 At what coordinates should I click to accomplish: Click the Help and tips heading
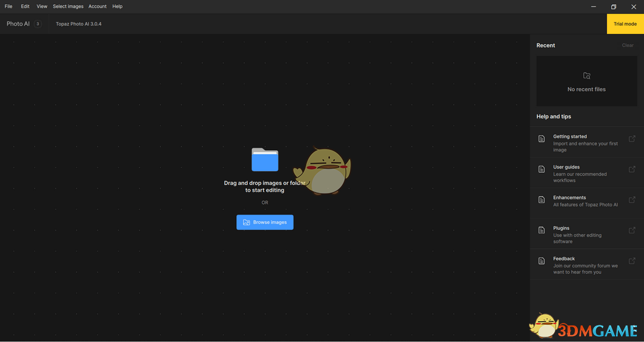(553, 117)
